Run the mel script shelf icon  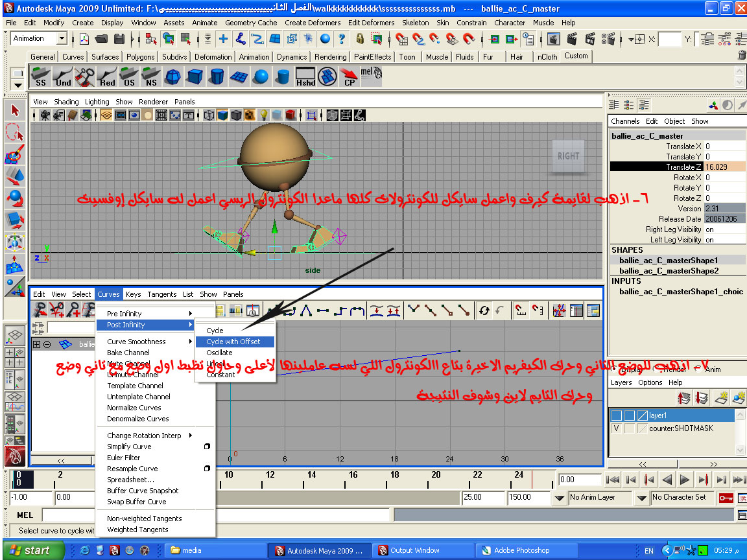[x=371, y=76]
